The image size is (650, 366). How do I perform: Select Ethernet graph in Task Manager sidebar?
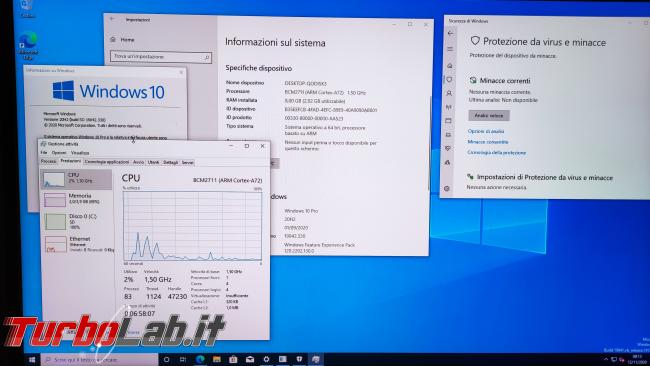click(x=78, y=244)
